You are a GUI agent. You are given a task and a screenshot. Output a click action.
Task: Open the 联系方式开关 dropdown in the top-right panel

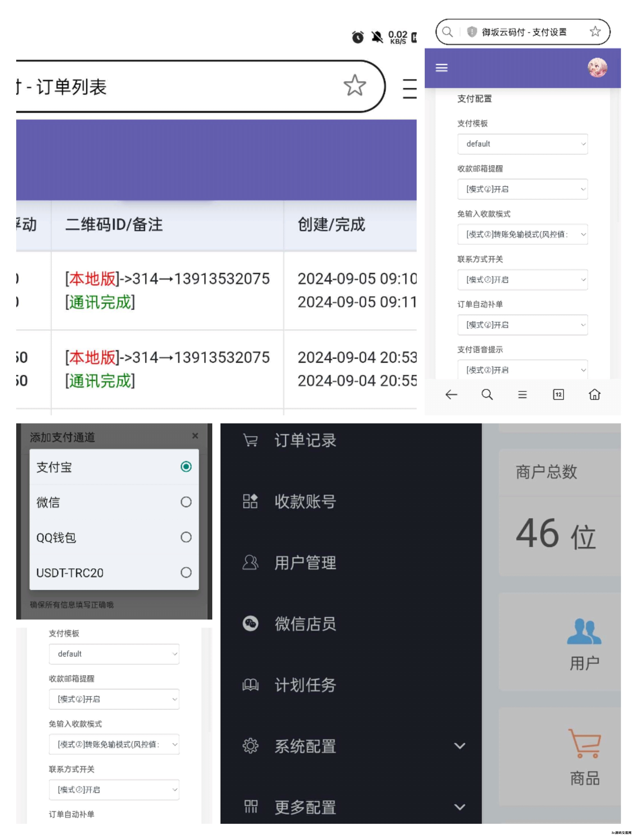point(523,280)
